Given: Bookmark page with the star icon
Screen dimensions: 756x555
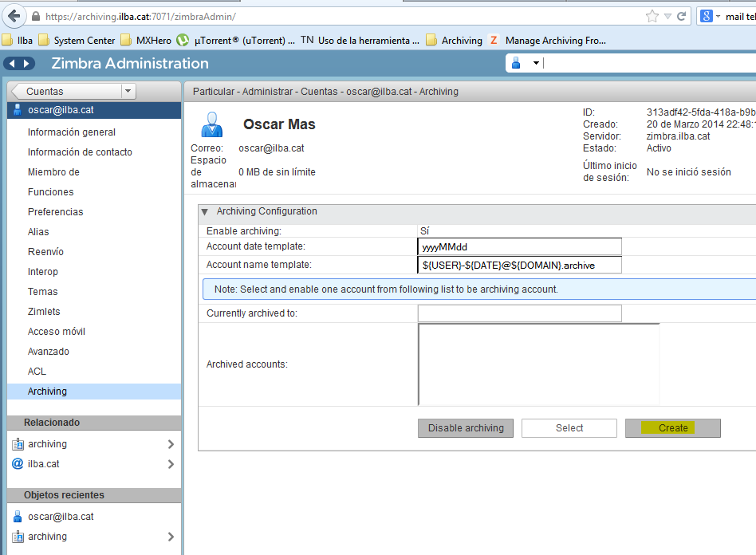Looking at the screenshot, I should click(652, 17).
